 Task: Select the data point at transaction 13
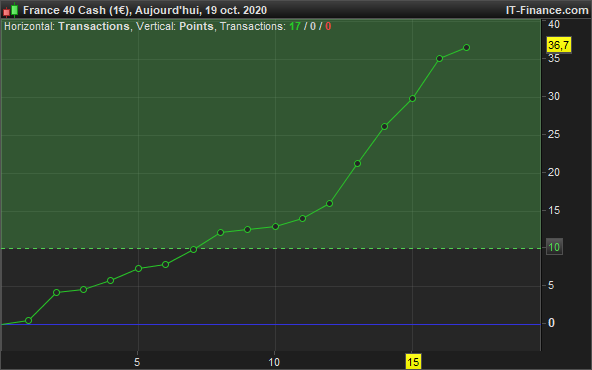point(358,163)
